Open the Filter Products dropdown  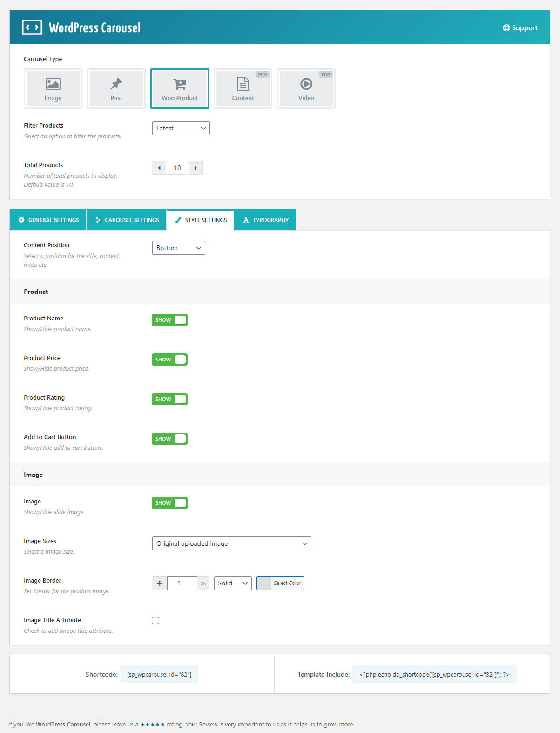181,128
